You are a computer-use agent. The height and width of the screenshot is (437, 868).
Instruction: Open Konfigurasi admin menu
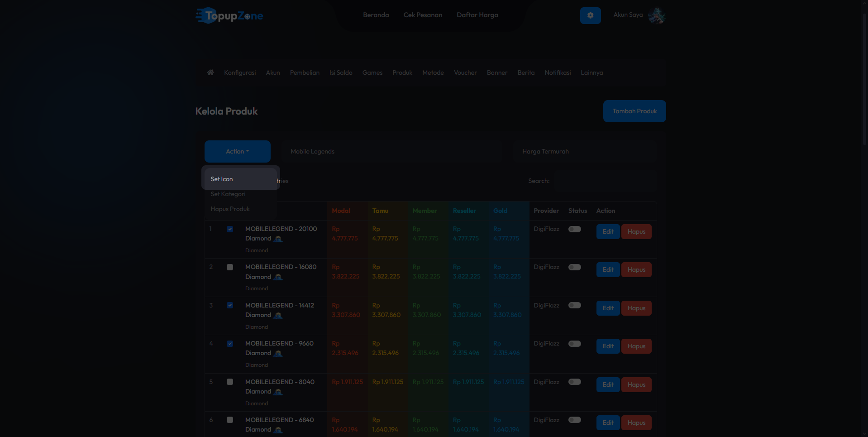coord(240,72)
